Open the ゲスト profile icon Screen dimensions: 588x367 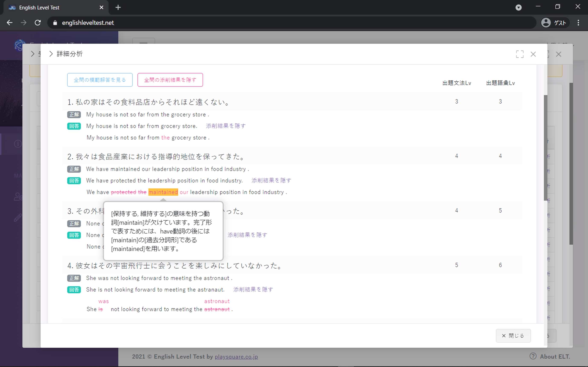click(x=546, y=23)
